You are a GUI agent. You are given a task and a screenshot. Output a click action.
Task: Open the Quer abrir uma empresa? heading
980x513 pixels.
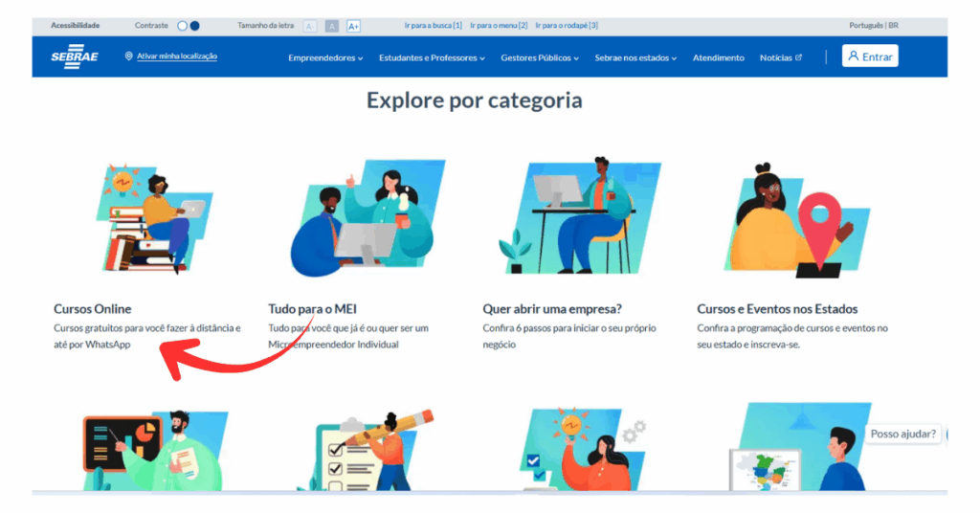tap(552, 309)
